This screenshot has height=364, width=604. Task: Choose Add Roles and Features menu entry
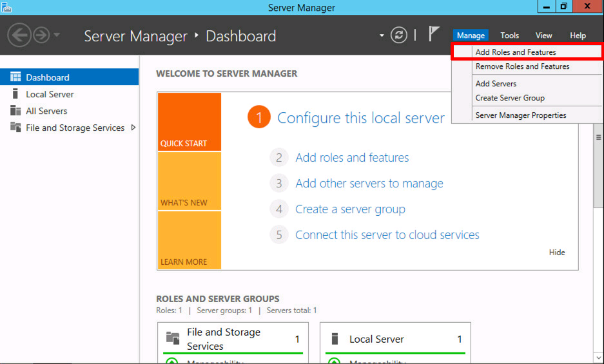[526, 52]
